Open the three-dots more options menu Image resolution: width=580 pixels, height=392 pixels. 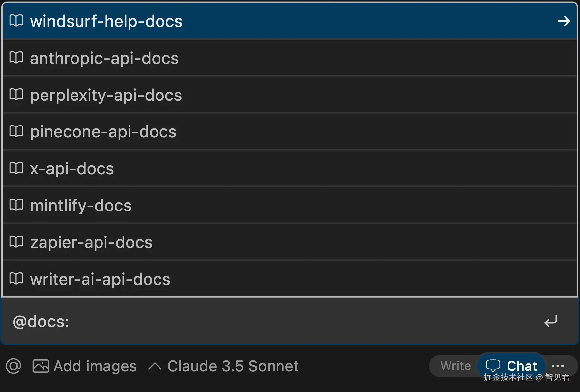click(558, 366)
